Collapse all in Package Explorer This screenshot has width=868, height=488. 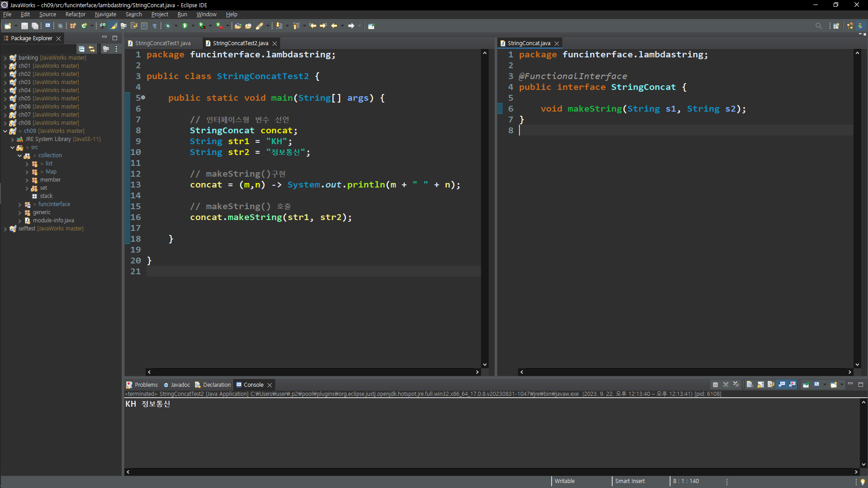point(81,49)
